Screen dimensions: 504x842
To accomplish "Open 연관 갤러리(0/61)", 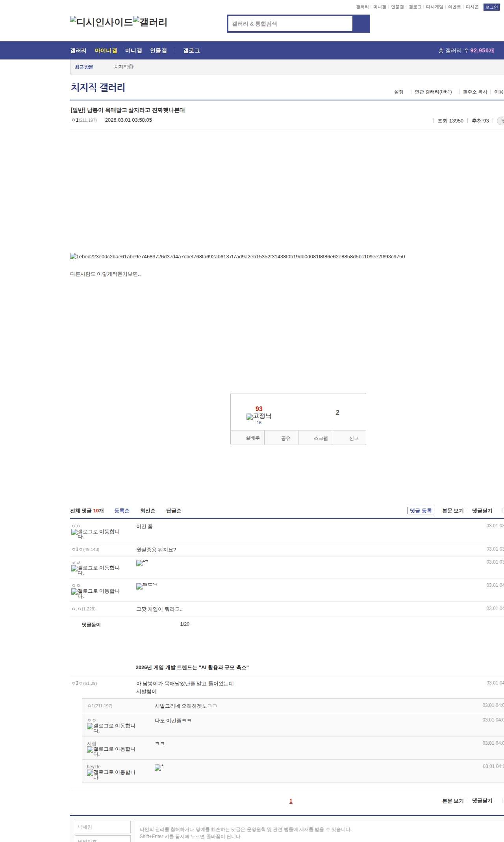I will [x=433, y=92].
